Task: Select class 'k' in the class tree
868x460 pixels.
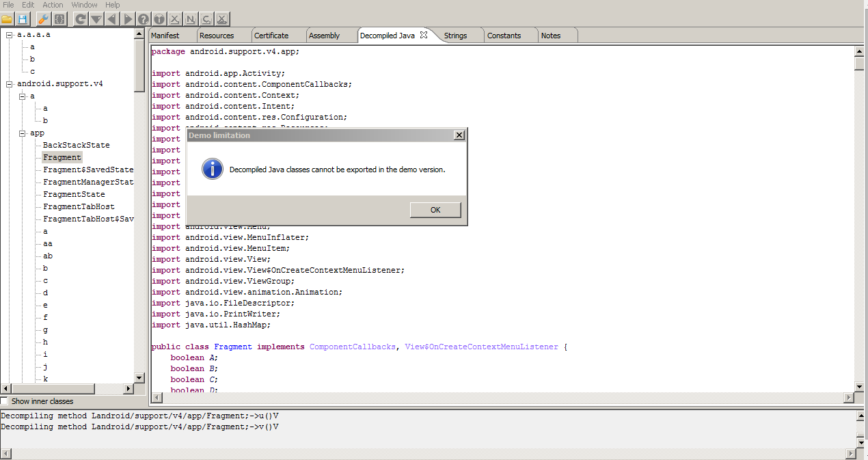Action: (x=45, y=379)
